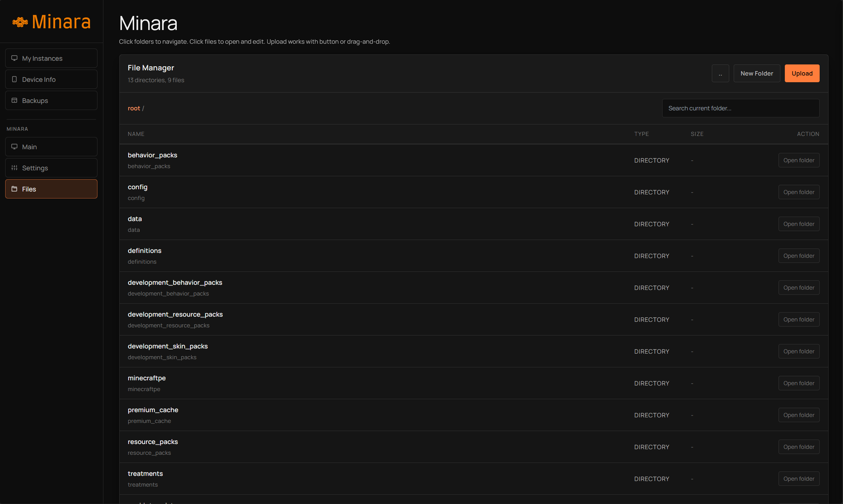Click the ACTION column header
This screenshot has width=843, height=504.
pyautogui.click(x=808, y=134)
